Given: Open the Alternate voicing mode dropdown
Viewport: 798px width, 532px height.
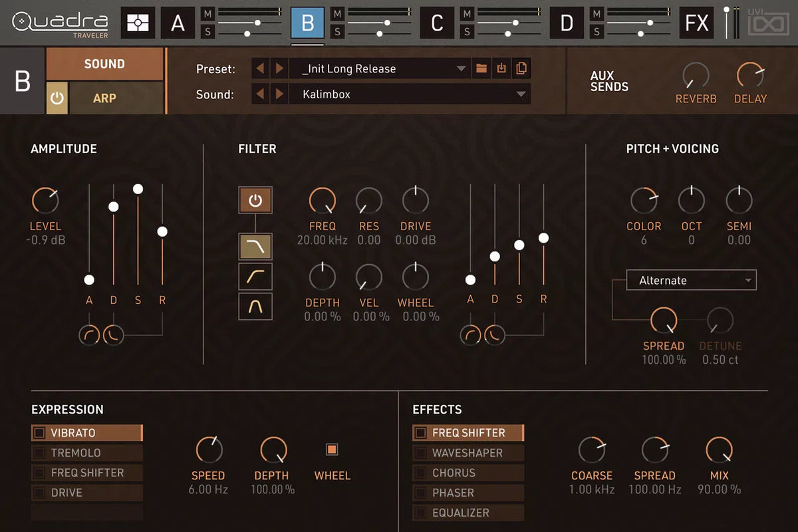Looking at the screenshot, I should click(x=691, y=281).
